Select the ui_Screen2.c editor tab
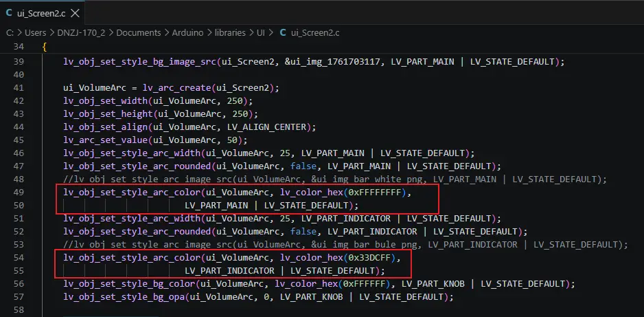Viewport: 644px width, 317px height. tap(43, 13)
